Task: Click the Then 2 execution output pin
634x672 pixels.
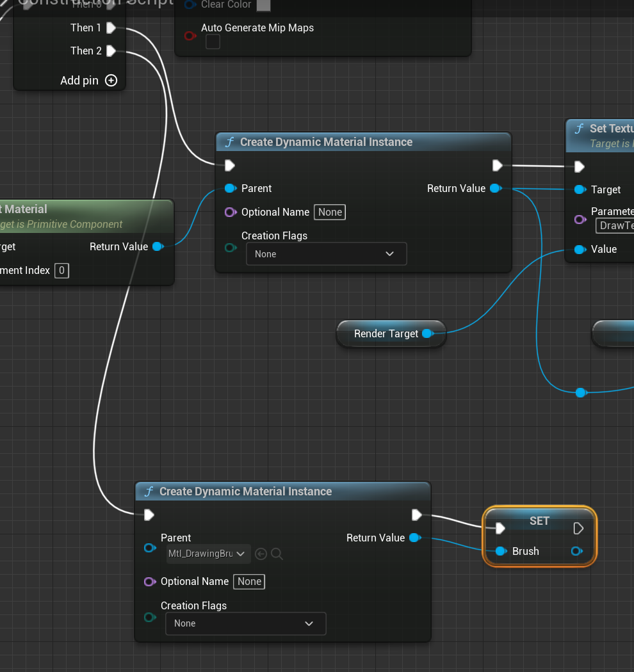Action: [x=111, y=51]
